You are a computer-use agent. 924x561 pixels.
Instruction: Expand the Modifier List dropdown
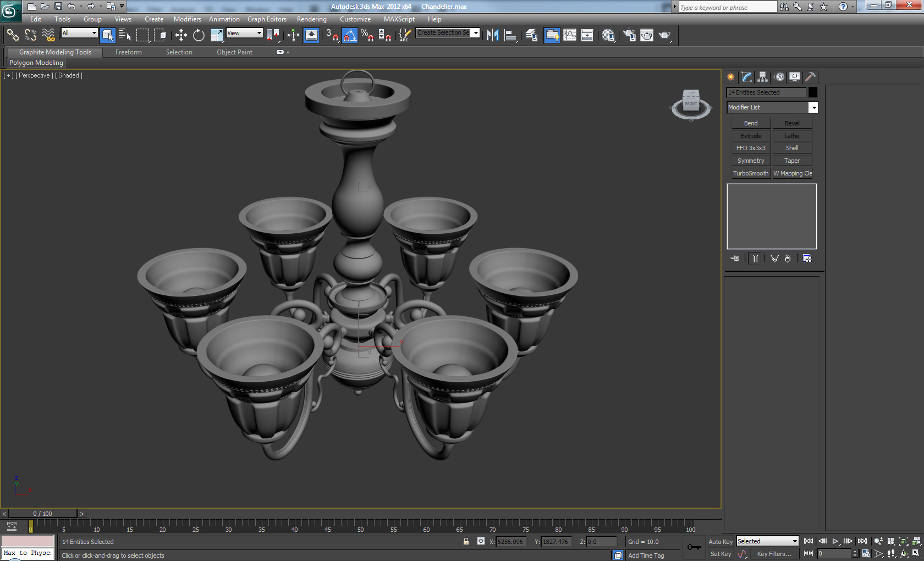click(x=813, y=107)
